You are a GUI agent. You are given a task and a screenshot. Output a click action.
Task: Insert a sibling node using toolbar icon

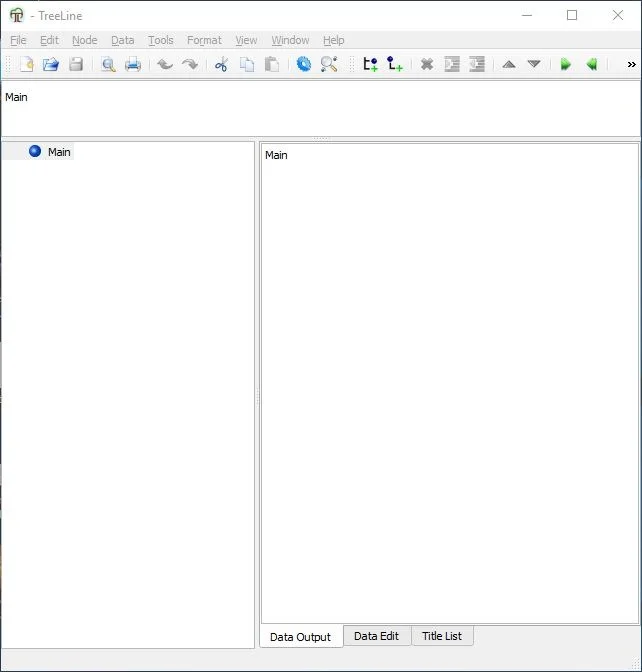[x=370, y=64]
